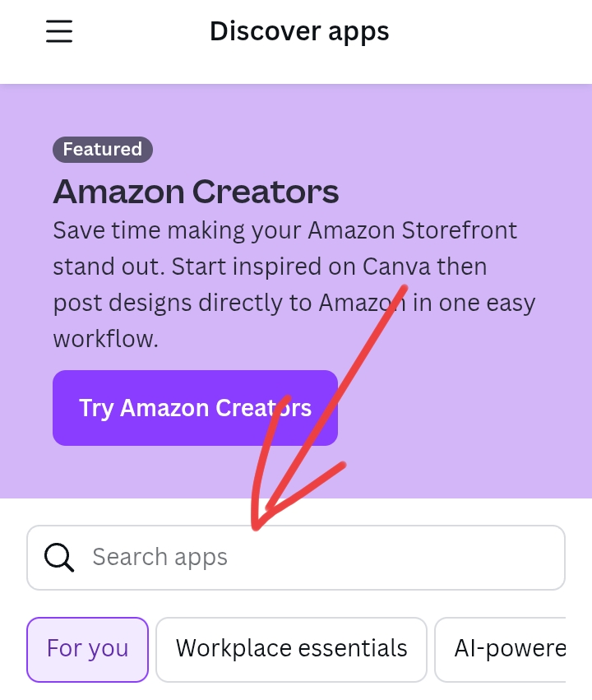Show apps in Workplace essentials category

click(x=291, y=649)
